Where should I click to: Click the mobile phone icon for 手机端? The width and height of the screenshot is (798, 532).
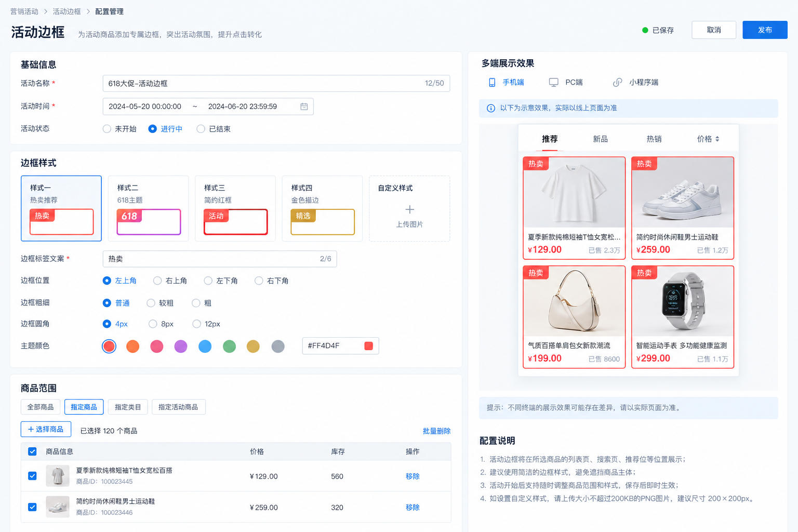click(x=492, y=82)
